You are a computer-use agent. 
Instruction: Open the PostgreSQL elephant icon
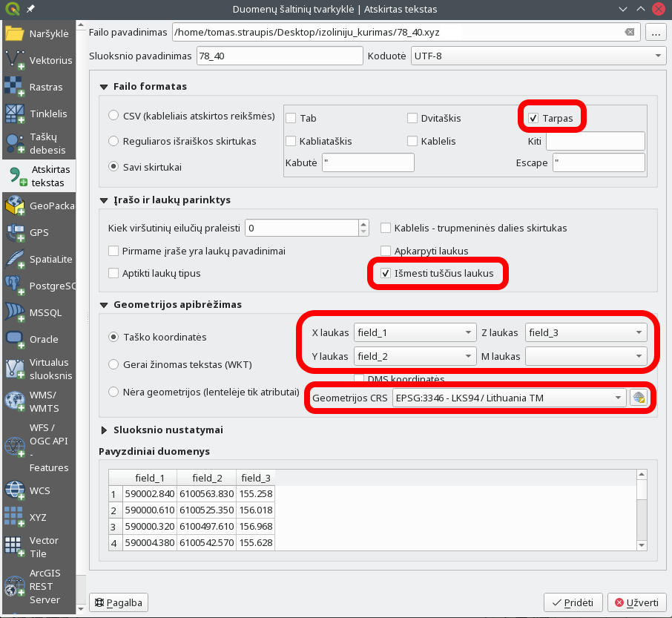click(x=15, y=286)
